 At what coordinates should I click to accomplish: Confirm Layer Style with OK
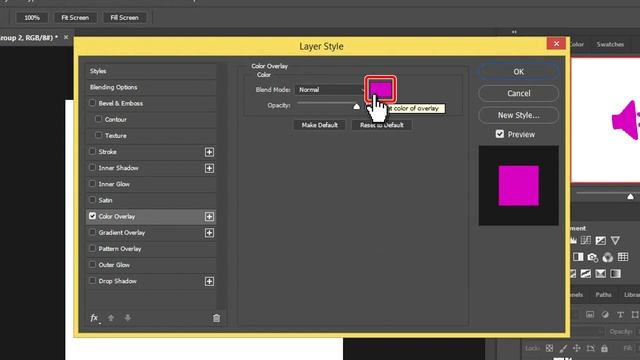[518, 72]
